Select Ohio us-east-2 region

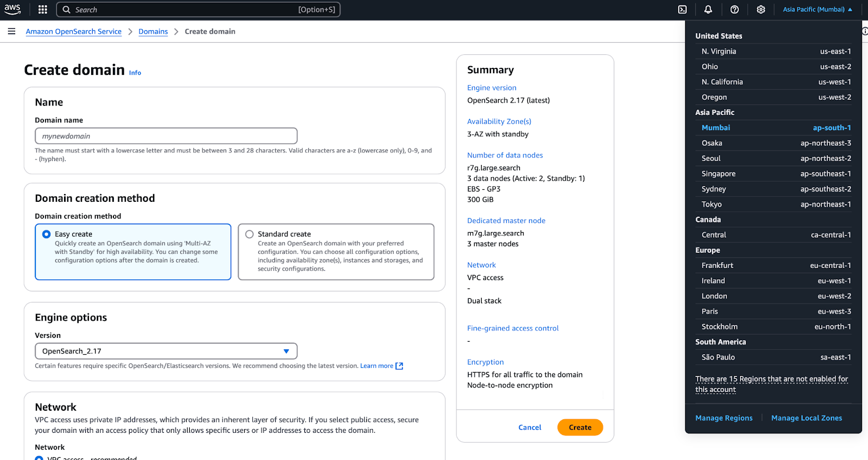pos(776,67)
